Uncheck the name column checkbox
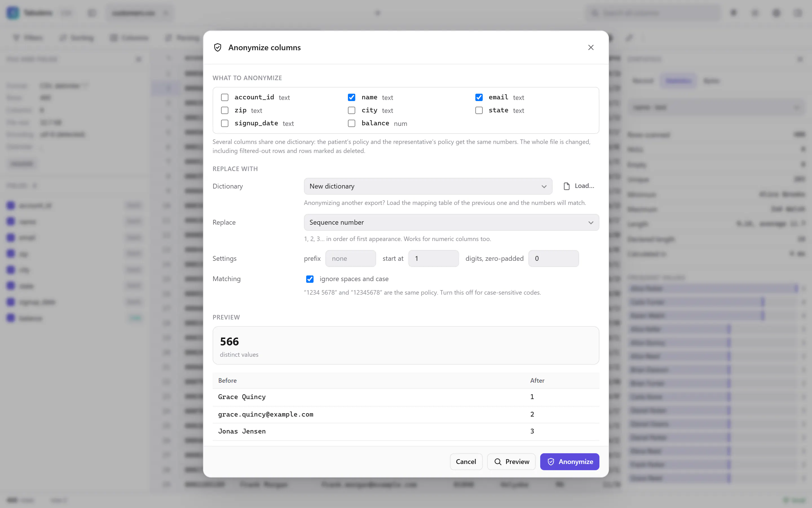This screenshot has width=812, height=508. tap(351, 97)
